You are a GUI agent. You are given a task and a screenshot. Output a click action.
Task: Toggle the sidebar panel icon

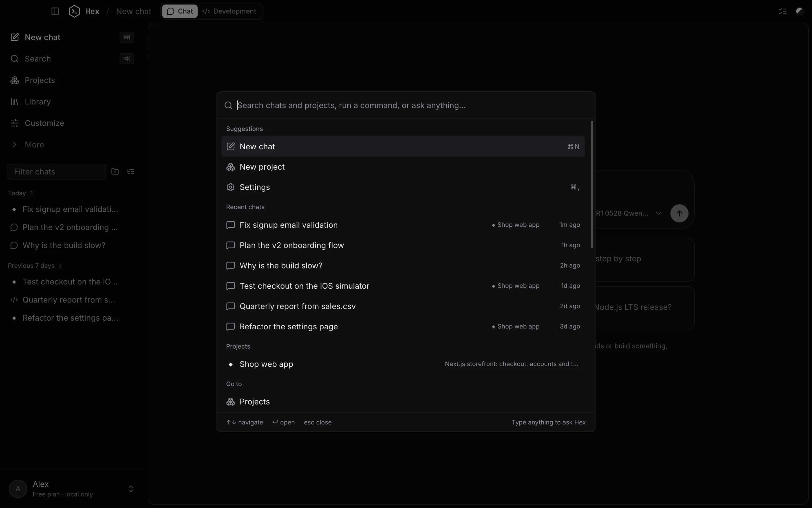click(55, 11)
